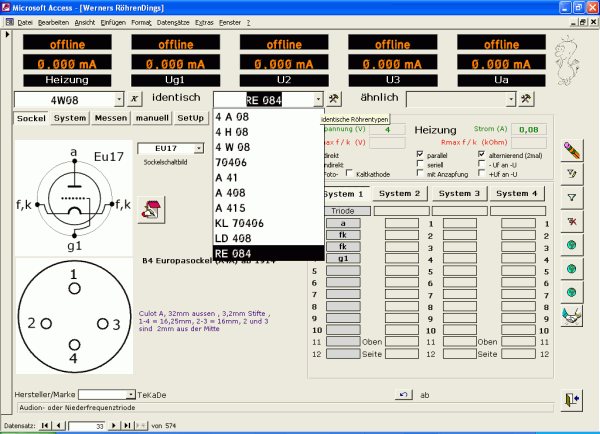
Task: Click the 'g1' pin button in System 1
Action: pyautogui.click(x=343, y=258)
